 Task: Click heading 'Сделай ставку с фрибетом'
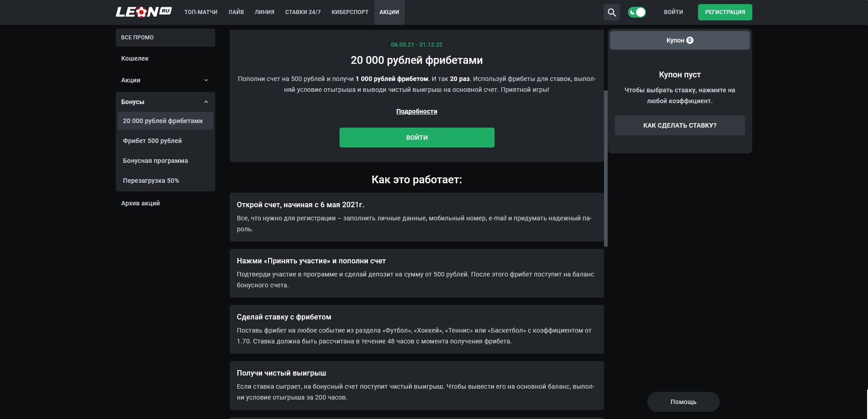coord(284,317)
